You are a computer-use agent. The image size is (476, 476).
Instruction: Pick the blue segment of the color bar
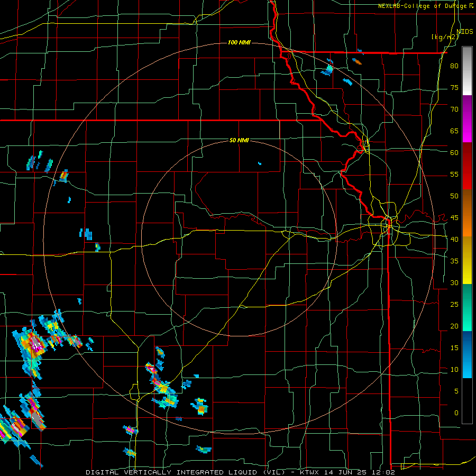[x=467, y=354]
